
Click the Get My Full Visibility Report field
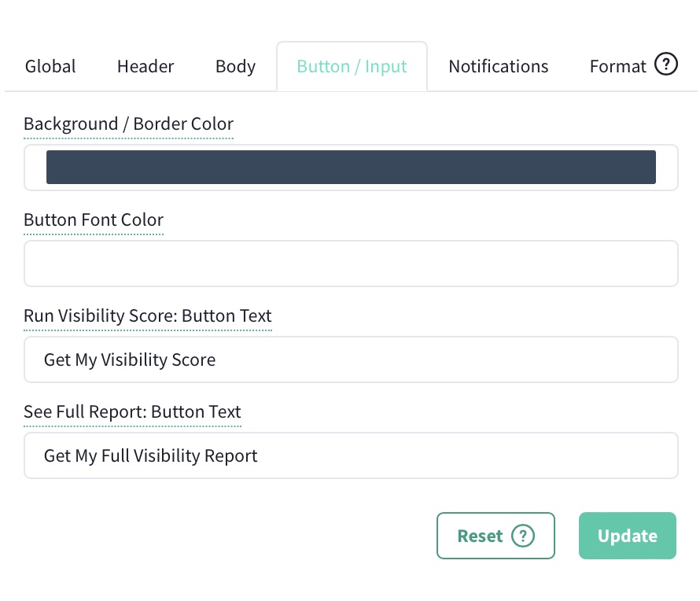point(352,455)
